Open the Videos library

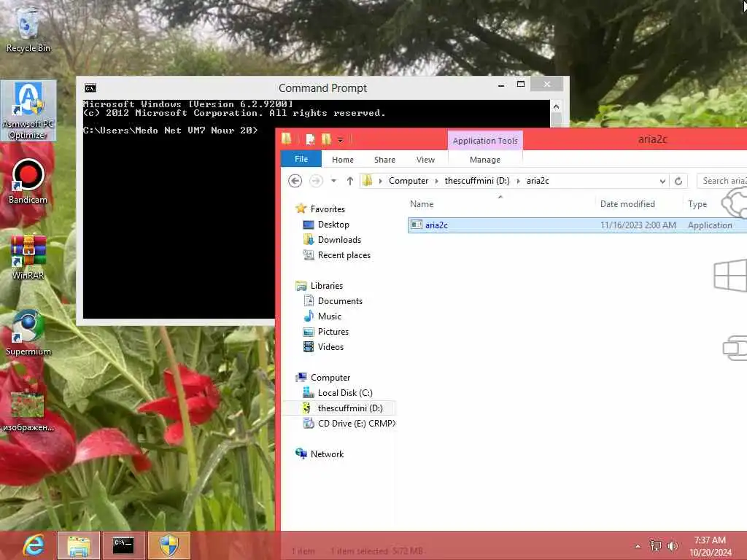(330, 346)
